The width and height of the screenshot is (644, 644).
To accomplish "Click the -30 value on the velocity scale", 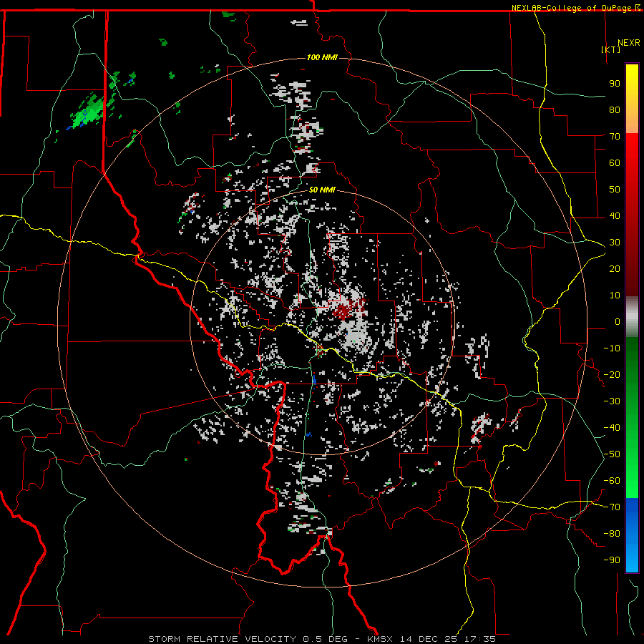I will click(612, 401).
